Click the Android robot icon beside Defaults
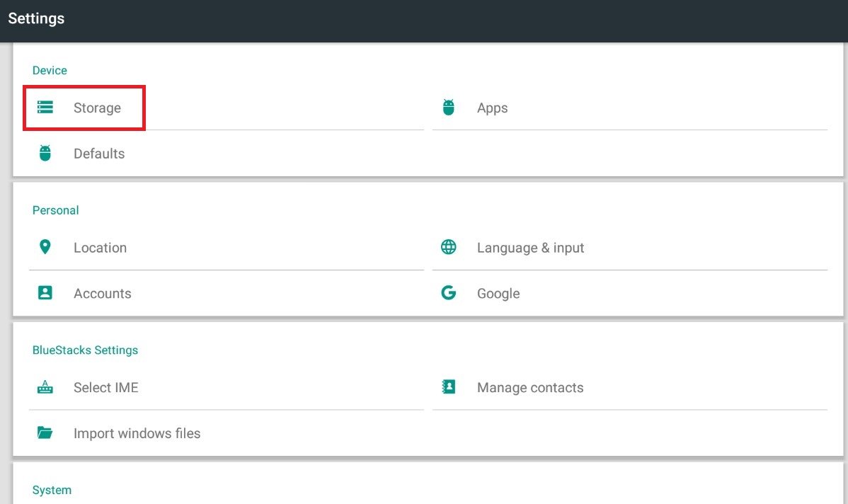Viewport: 848px width, 504px height. pyautogui.click(x=45, y=153)
